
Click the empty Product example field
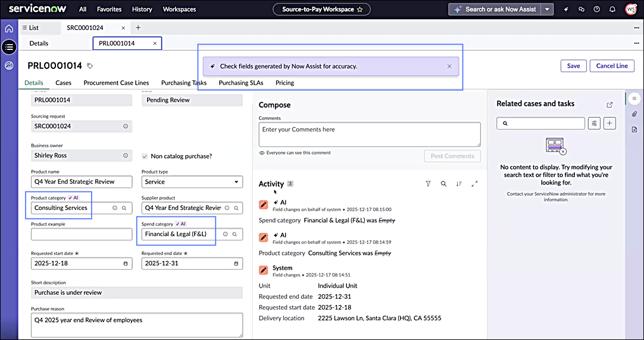pos(82,234)
